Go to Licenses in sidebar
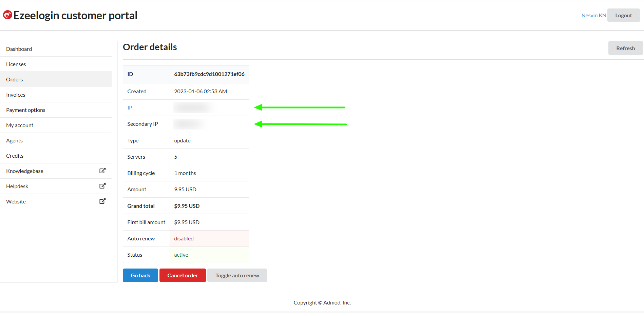This screenshot has width=644, height=316. [16, 64]
